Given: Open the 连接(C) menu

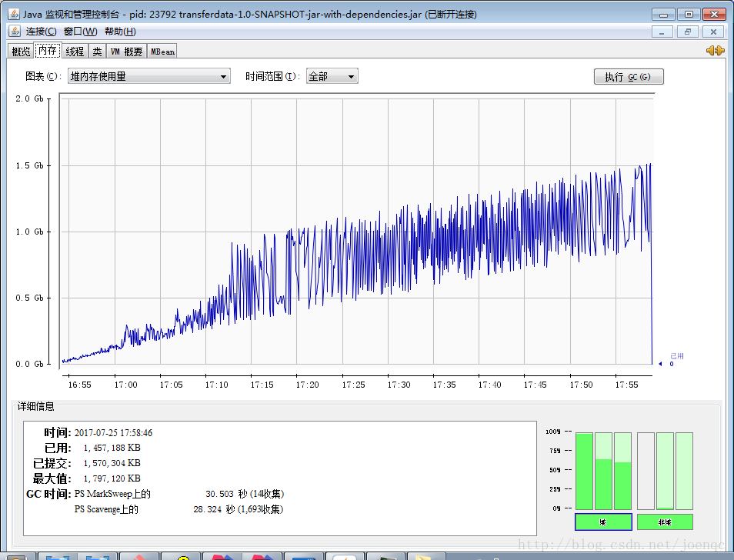Looking at the screenshot, I should 42,32.
